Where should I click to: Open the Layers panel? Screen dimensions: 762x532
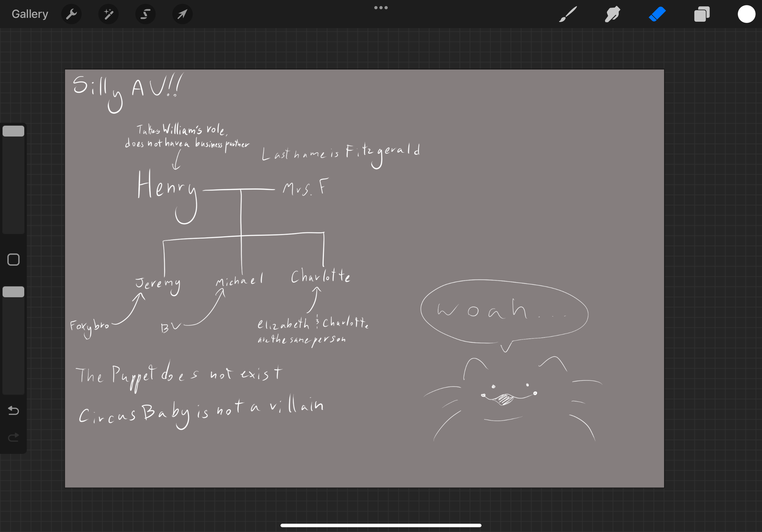(x=702, y=14)
